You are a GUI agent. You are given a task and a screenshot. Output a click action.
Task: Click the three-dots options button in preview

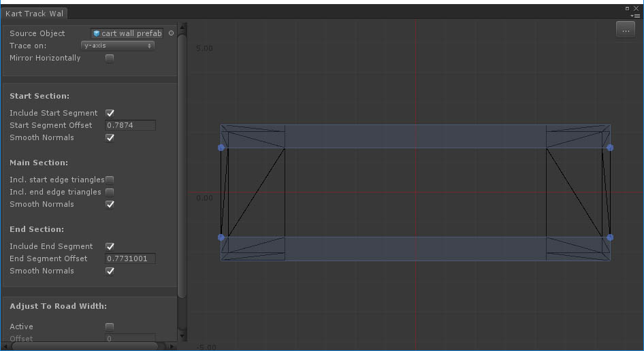pos(626,29)
